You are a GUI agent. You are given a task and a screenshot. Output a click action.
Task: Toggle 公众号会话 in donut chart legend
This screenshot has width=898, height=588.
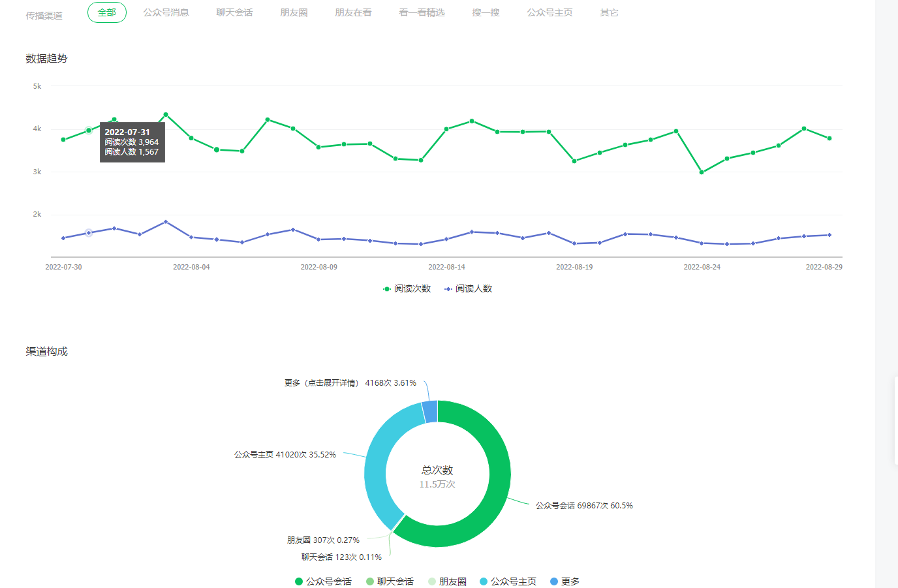pyautogui.click(x=323, y=581)
